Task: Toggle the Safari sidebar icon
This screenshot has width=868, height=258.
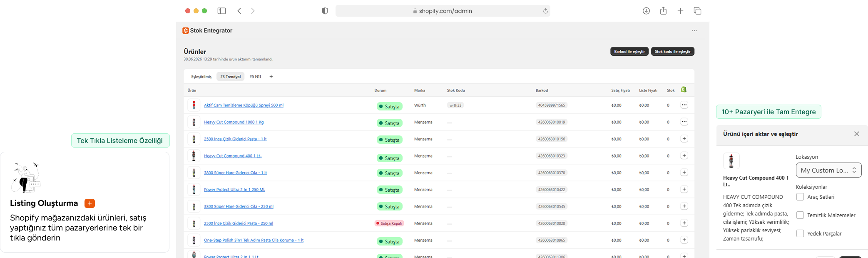Action: point(221,11)
